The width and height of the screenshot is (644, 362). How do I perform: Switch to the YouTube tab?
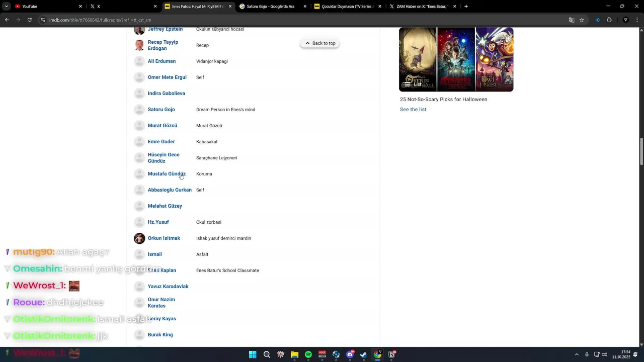[48, 7]
